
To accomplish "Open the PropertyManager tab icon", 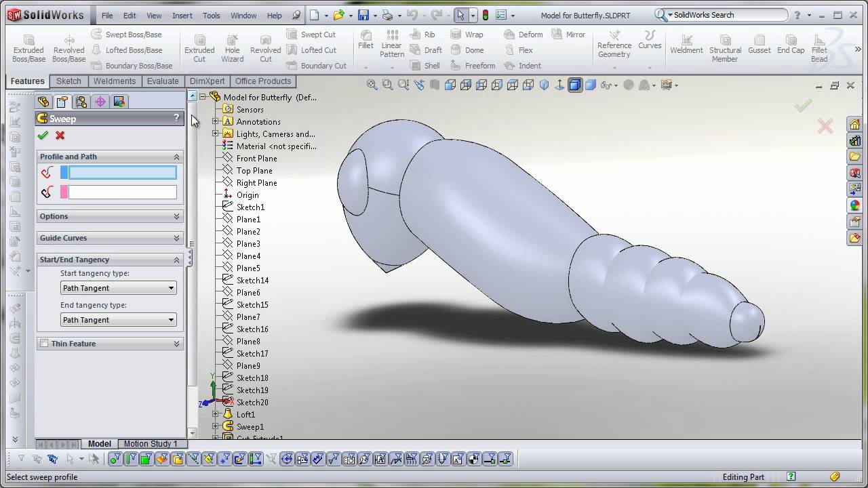I will coord(62,102).
